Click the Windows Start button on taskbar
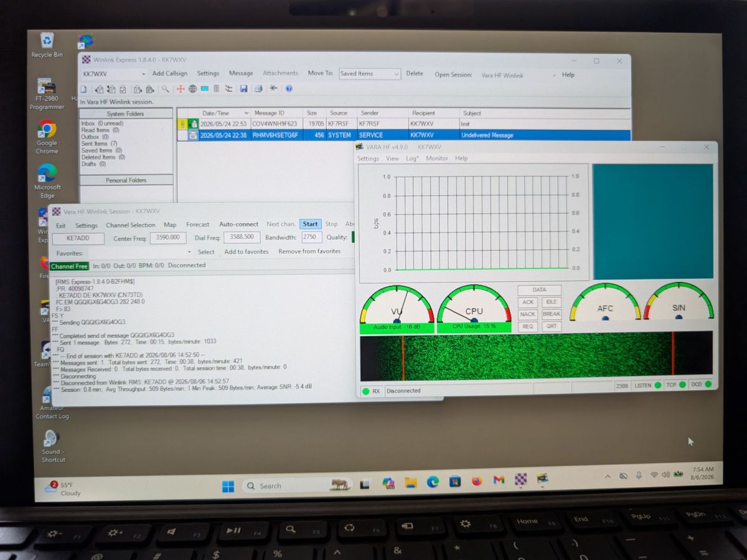Screen dimensions: 747x560 click(x=228, y=486)
